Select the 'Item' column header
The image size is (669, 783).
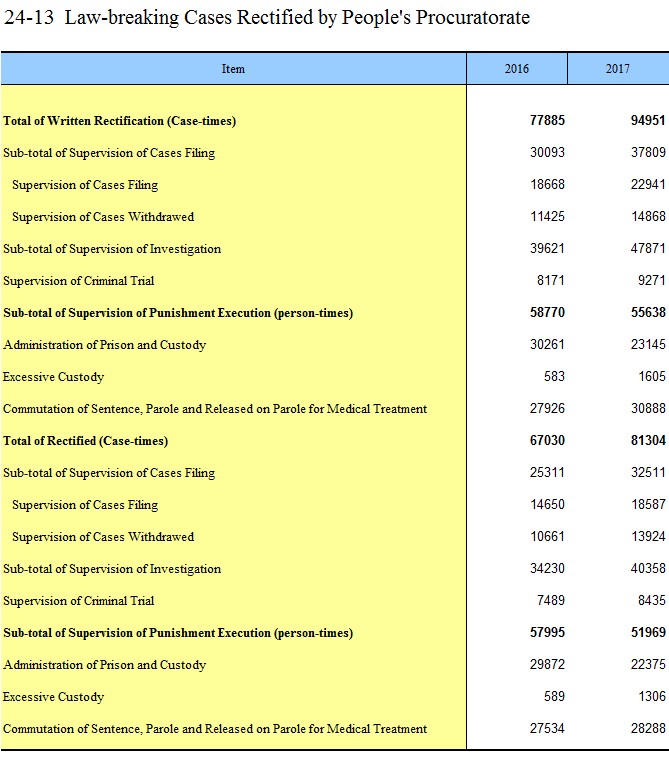pyautogui.click(x=233, y=68)
